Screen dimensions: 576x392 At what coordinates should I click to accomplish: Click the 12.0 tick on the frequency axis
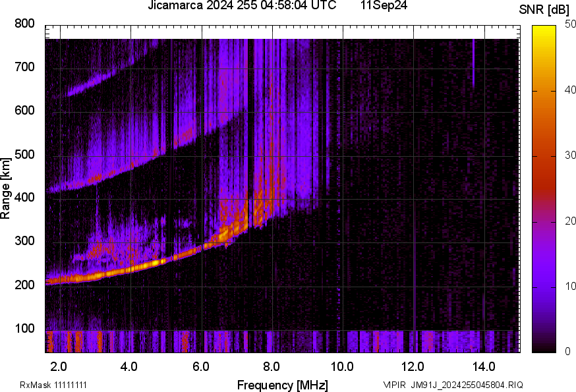pyautogui.click(x=413, y=366)
